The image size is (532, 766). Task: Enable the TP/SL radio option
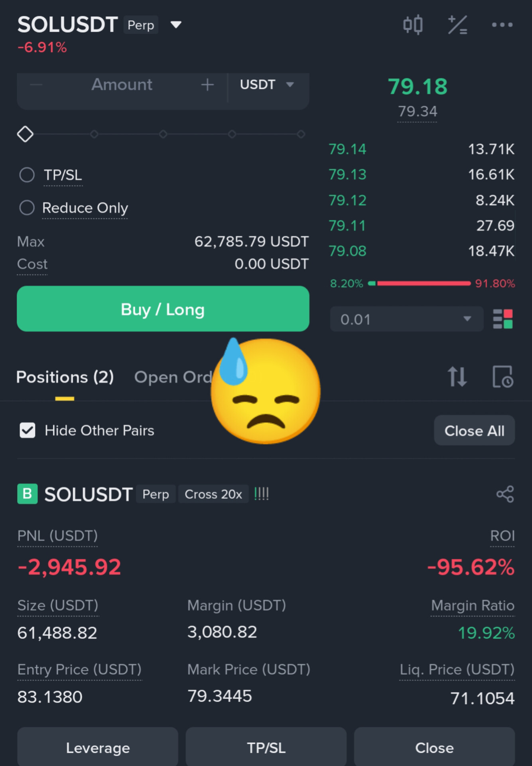pos(27,175)
